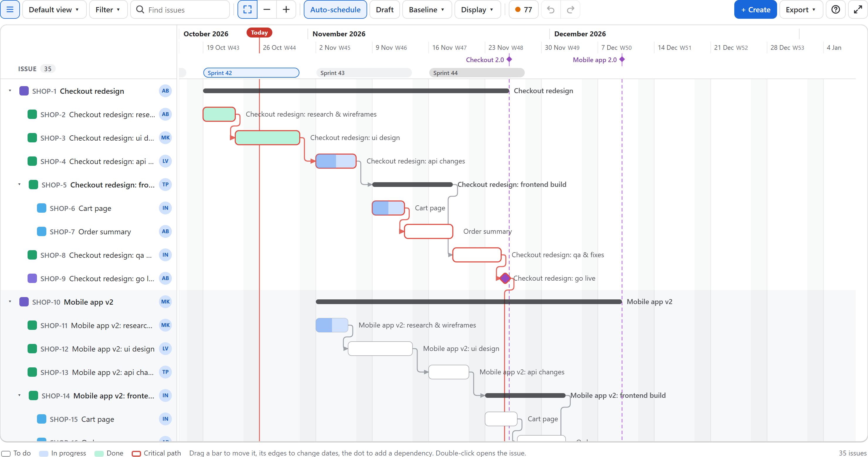Click the 2 Nov W45 week header

tap(335, 47)
